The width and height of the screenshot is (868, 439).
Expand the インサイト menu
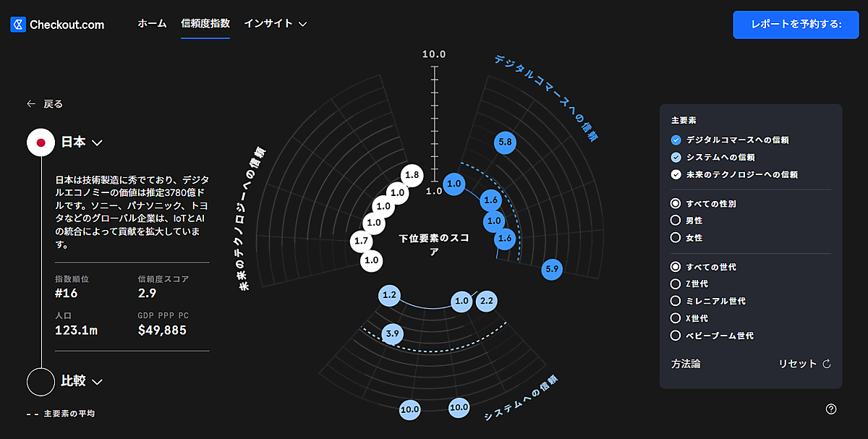point(276,24)
